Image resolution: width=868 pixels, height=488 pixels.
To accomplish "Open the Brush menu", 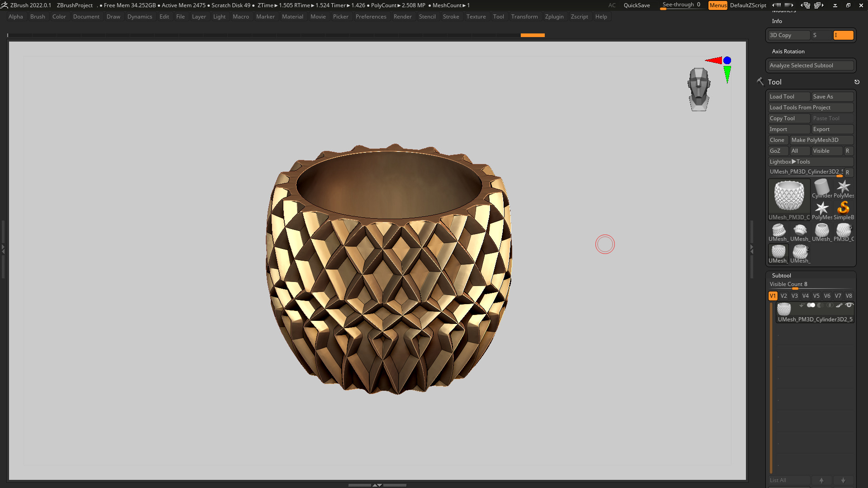I will (38, 17).
